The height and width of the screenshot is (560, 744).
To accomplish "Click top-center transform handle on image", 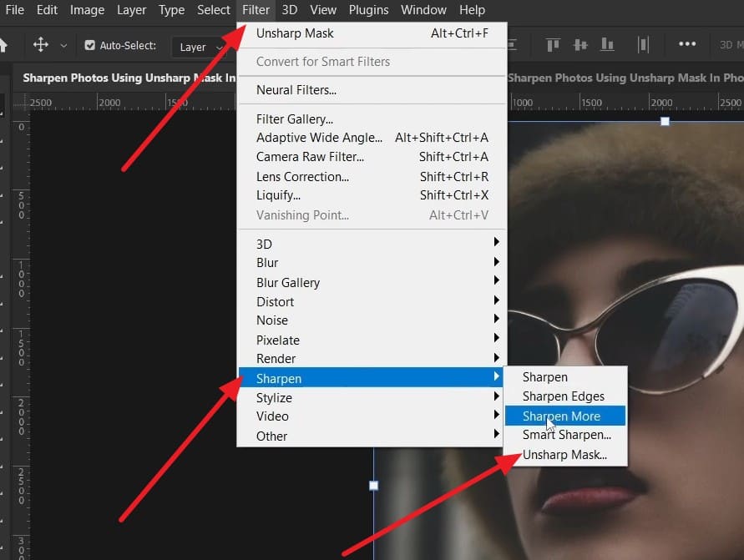I will coord(665,121).
